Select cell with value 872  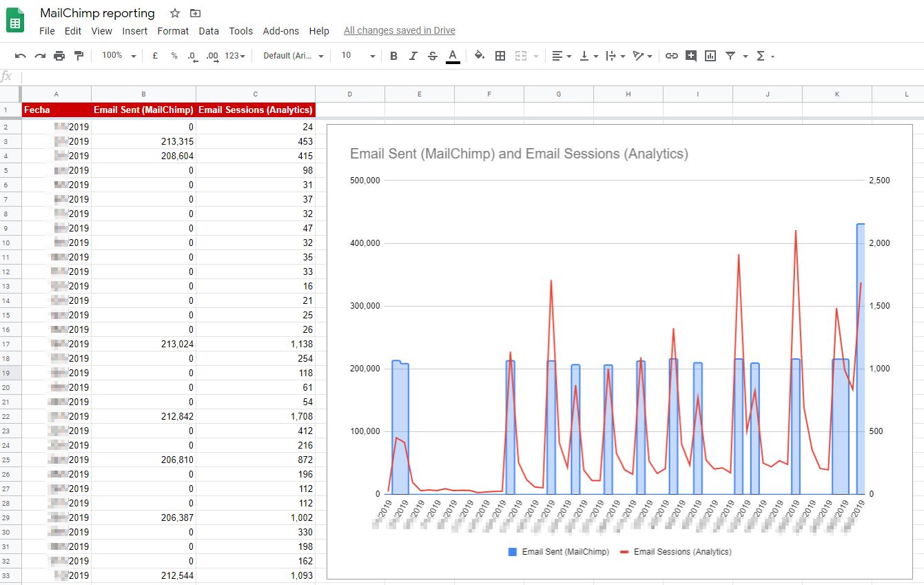tap(256, 460)
